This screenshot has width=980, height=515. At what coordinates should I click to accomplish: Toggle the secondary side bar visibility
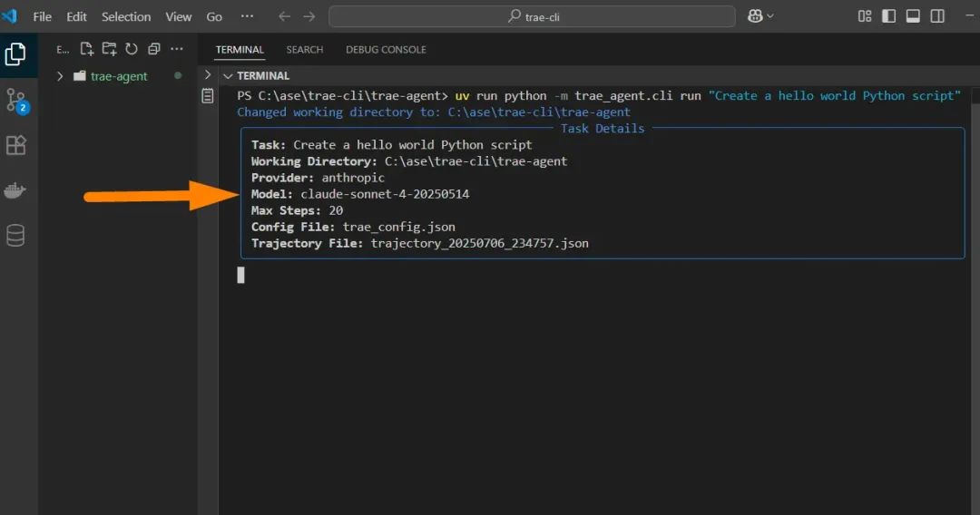click(938, 16)
